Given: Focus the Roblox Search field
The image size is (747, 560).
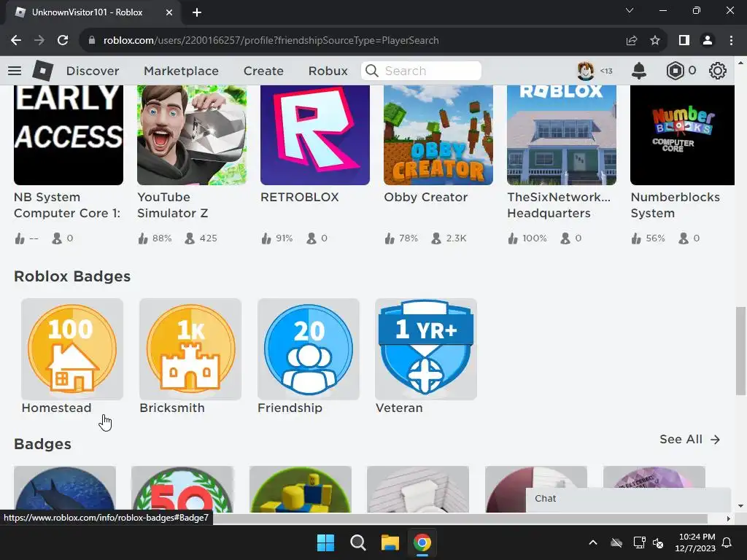Looking at the screenshot, I should click(421, 71).
